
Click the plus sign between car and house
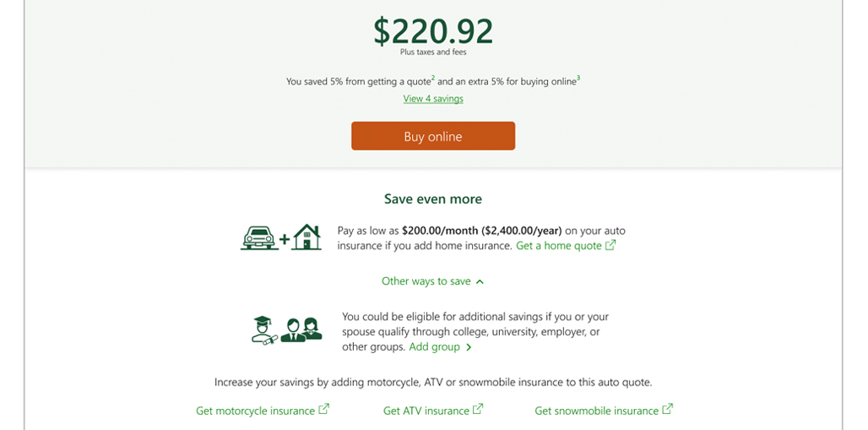(285, 240)
